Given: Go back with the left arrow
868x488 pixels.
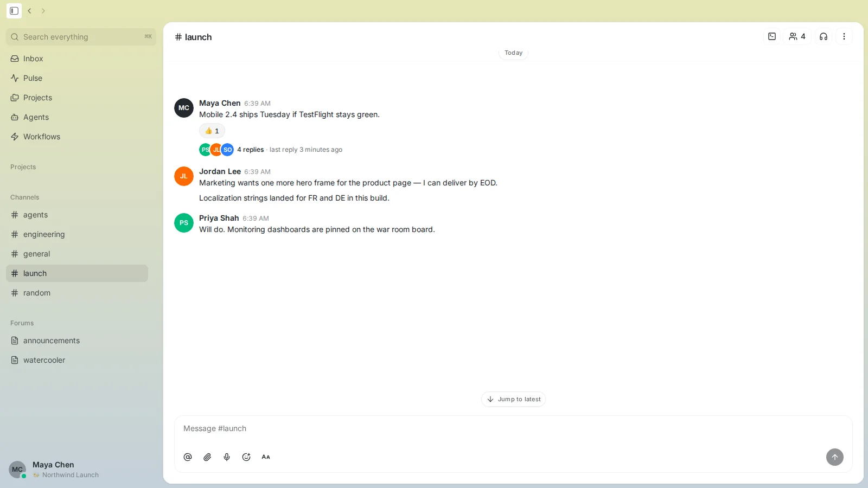Looking at the screenshot, I should click(30, 11).
